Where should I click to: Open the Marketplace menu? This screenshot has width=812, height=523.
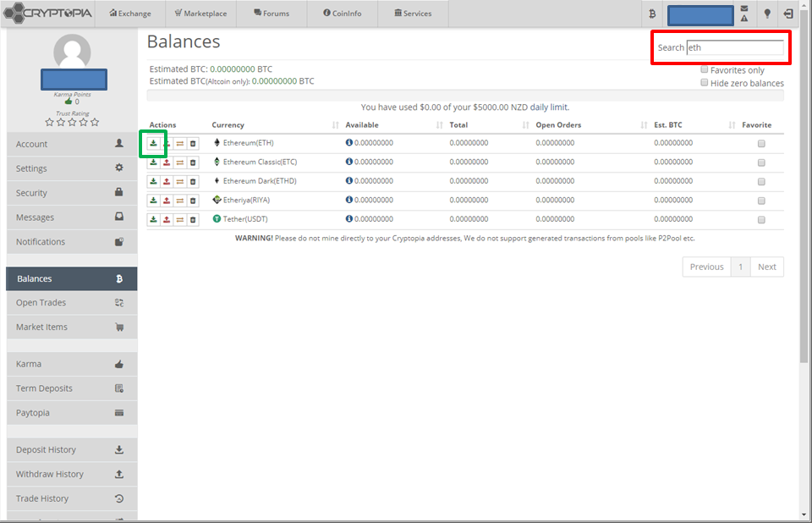[x=201, y=14]
